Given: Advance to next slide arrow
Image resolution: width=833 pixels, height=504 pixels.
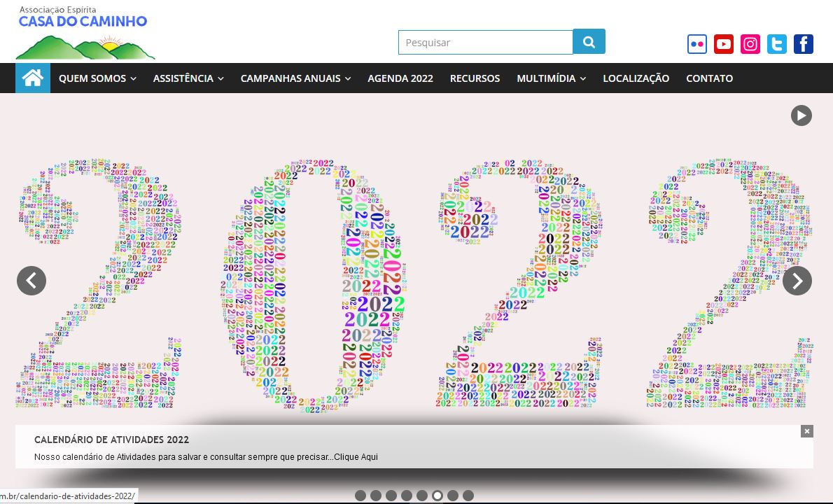Looking at the screenshot, I should 797,281.
